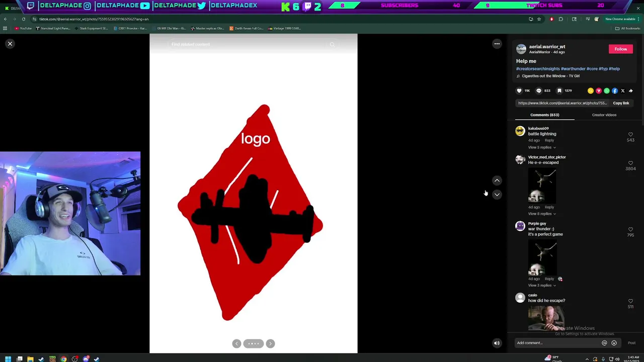This screenshot has width=644, height=362.
Task: Click the yellow repost icon
Action: click(591, 91)
